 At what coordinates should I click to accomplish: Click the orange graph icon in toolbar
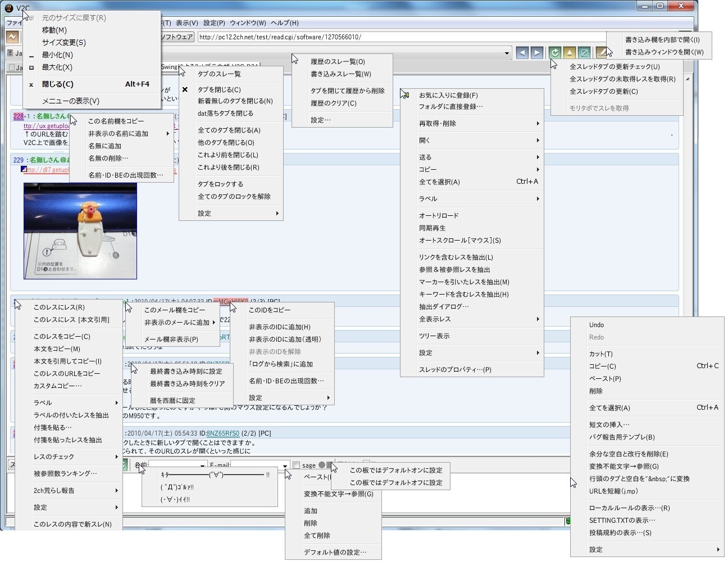pos(12,37)
